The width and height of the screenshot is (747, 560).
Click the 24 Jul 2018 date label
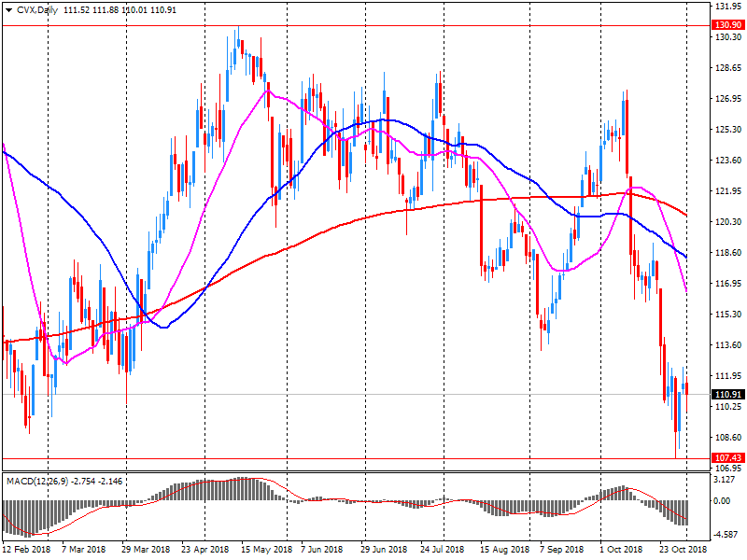(x=442, y=550)
